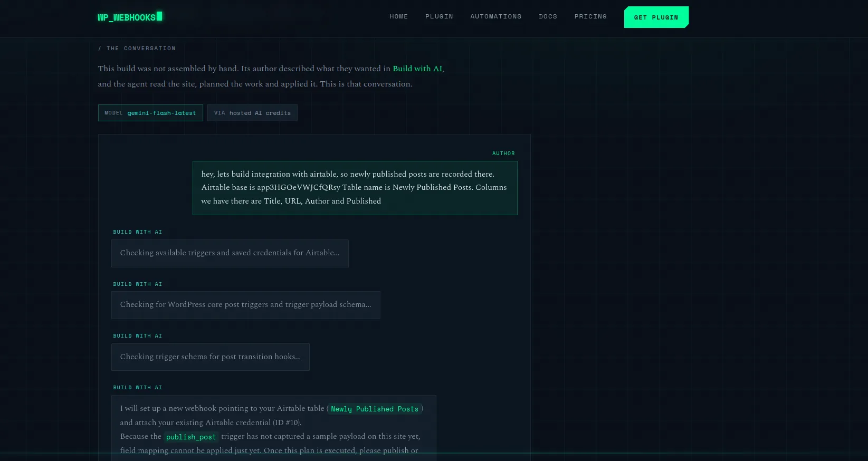868x461 pixels.
Task: Click the WP_WEBHOOKS logo
Action: point(130,17)
